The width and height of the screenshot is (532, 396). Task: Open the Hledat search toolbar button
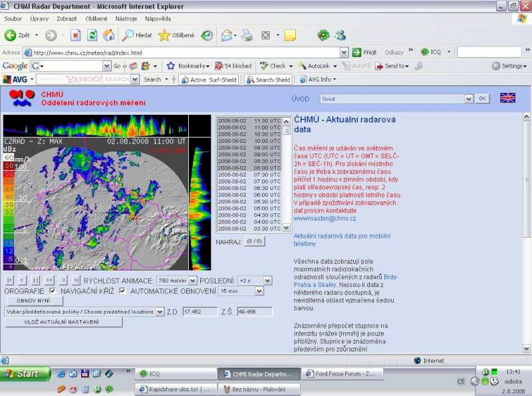(x=138, y=35)
